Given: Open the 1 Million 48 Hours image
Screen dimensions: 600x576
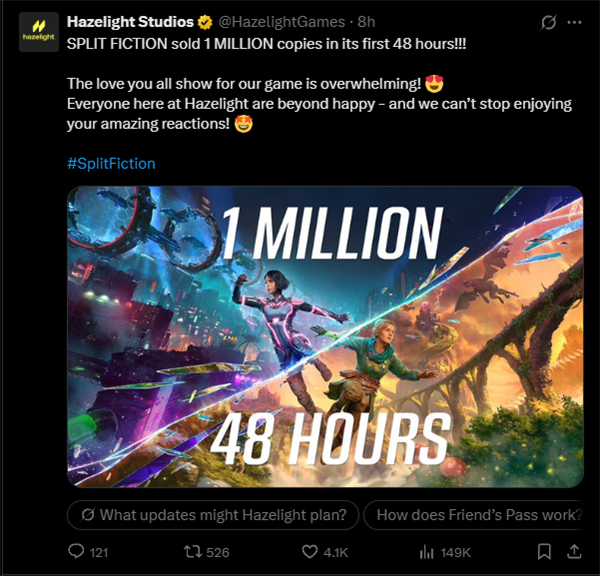Looking at the screenshot, I should 325,337.
